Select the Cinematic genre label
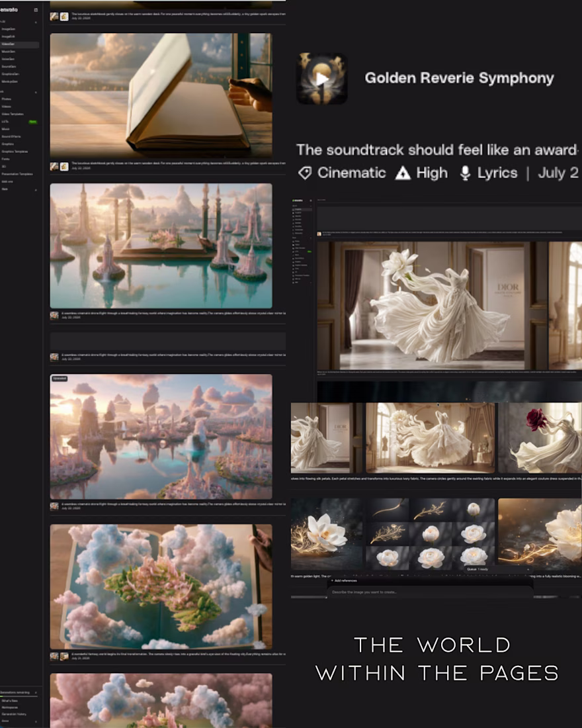This screenshot has height=728, width=582. pos(352,173)
